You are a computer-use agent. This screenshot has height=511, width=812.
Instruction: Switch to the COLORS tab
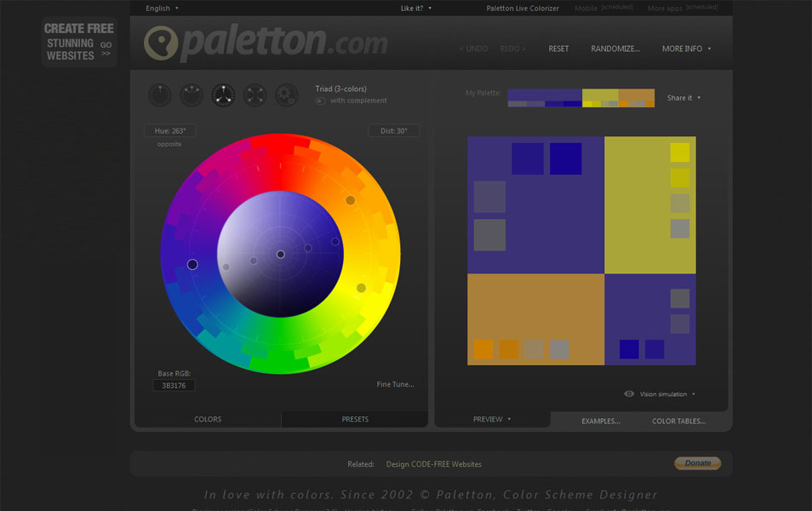[208, 419]
